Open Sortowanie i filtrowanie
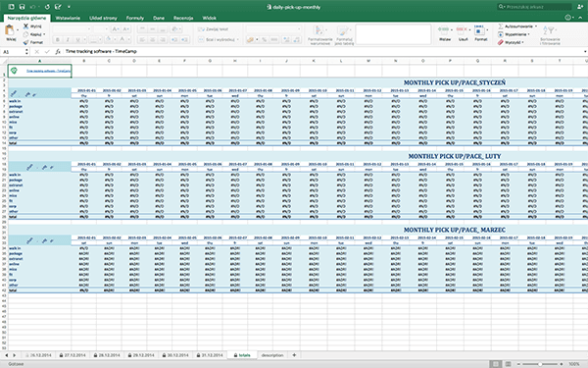 click(x=550, y=35)
